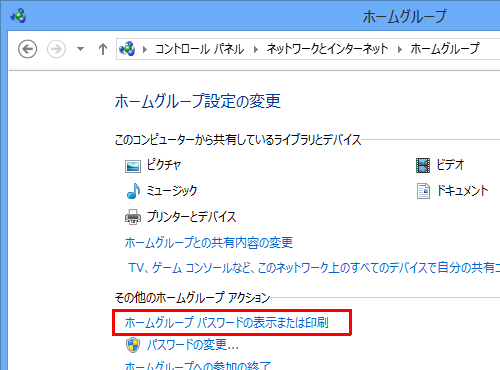This screenshot has height=370, width=500.
Task: Click the プリンターとデバイス printer icon
Action: point(133,217)
